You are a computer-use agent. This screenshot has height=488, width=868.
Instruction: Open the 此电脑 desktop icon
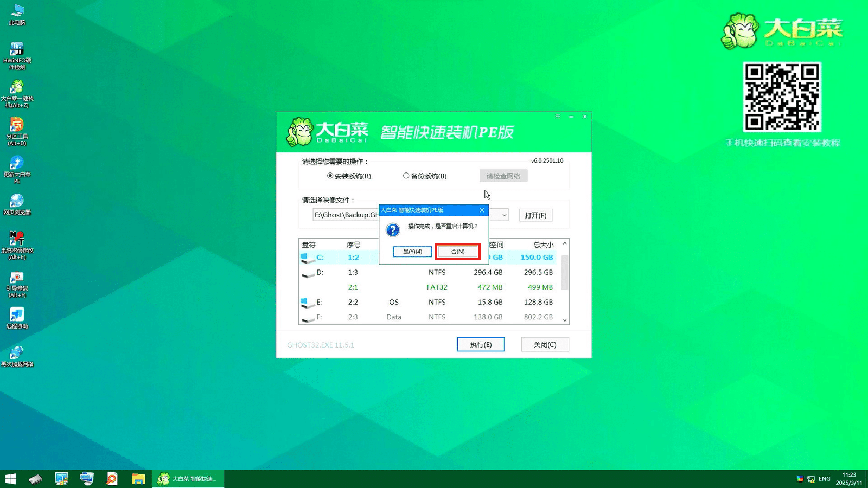coord(17,15)
